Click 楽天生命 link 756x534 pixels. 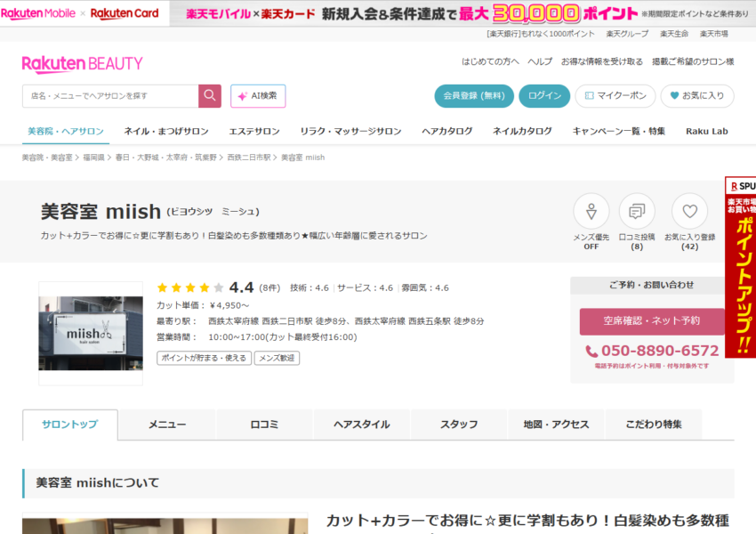[674, 34]
